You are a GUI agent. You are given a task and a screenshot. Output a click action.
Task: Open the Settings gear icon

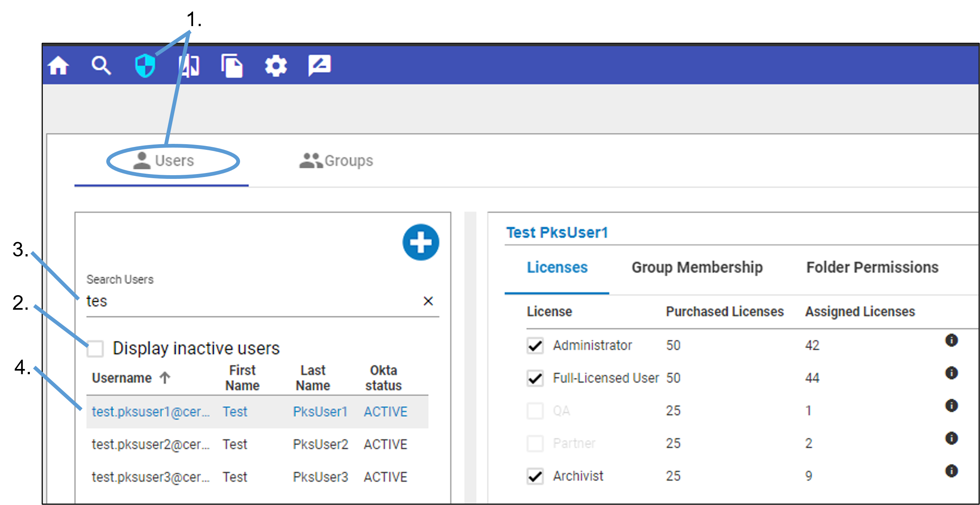(x=276, y=66)
